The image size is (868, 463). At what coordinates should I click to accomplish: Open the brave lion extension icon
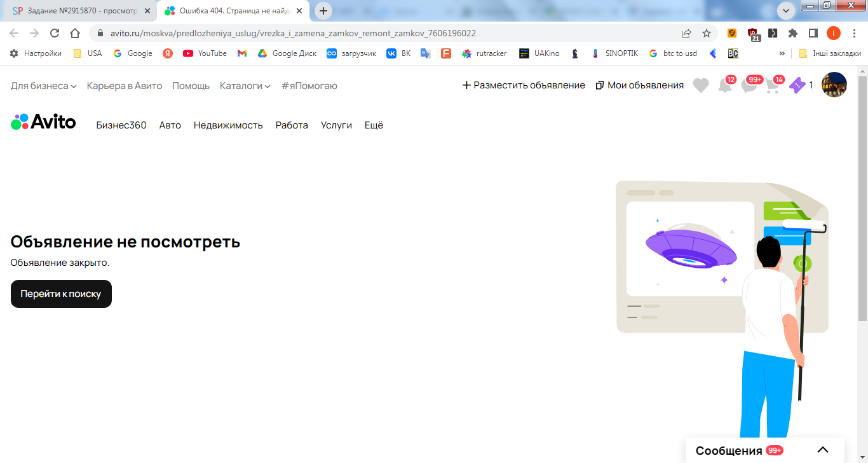[x=732, y=33]
